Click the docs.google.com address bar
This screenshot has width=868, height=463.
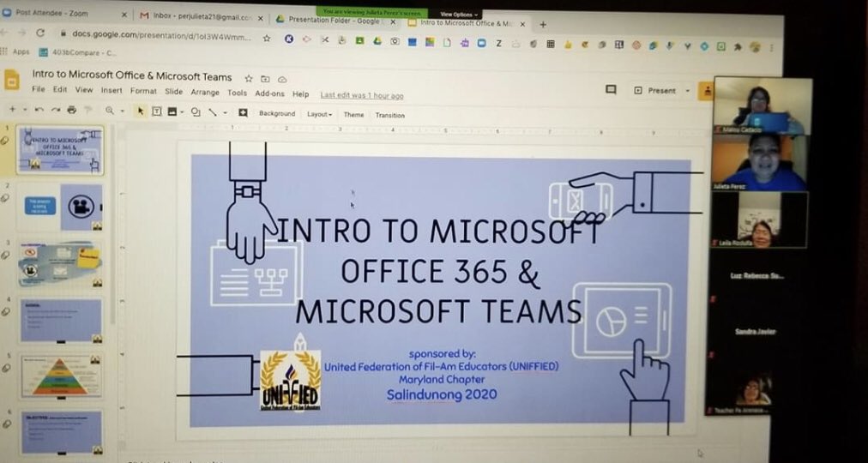pos(160,34)
